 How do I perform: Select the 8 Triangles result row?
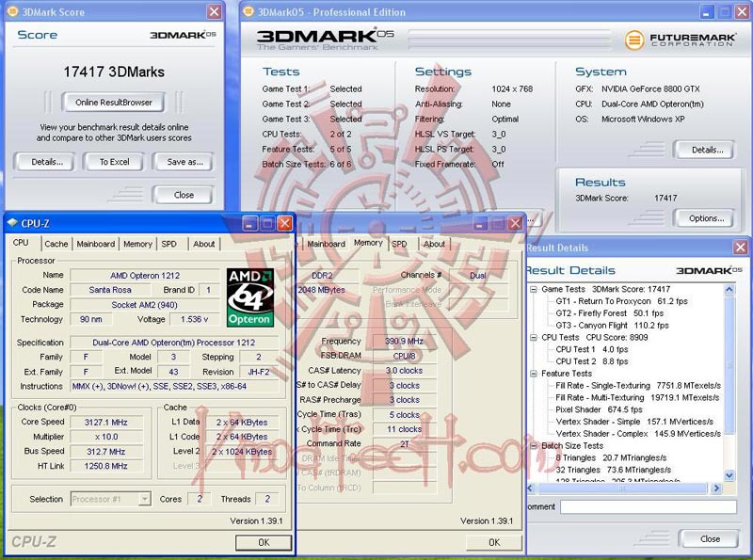(611, 457)
